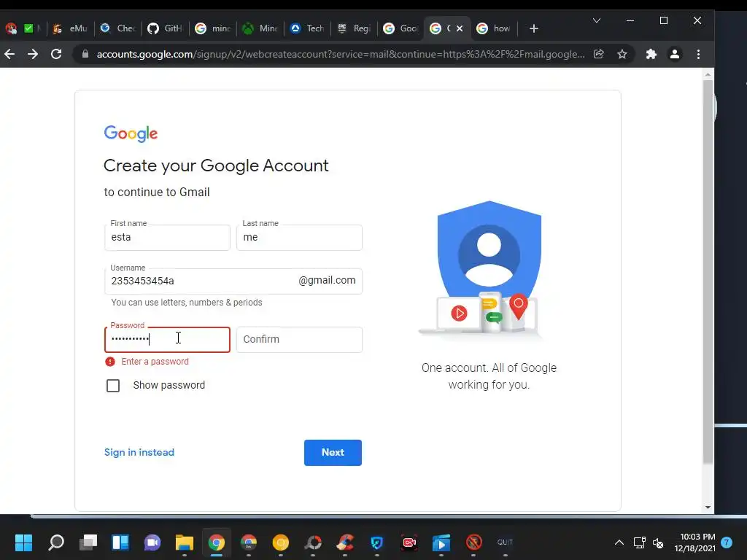This screenshot has width=747, height=560.
Task: Open the clock showing 10:03 PM
Action: click(x=695, y=542)
